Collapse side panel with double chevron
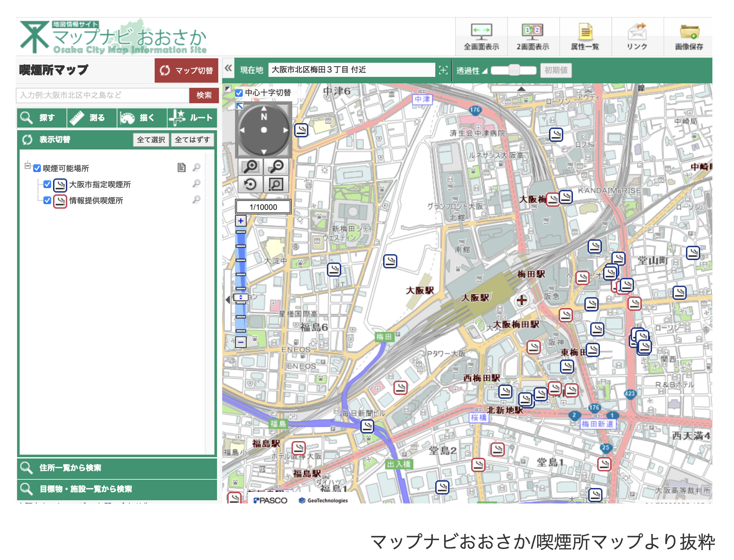The height and width of the screenshot is (560, 734). (x=228, y=68)
